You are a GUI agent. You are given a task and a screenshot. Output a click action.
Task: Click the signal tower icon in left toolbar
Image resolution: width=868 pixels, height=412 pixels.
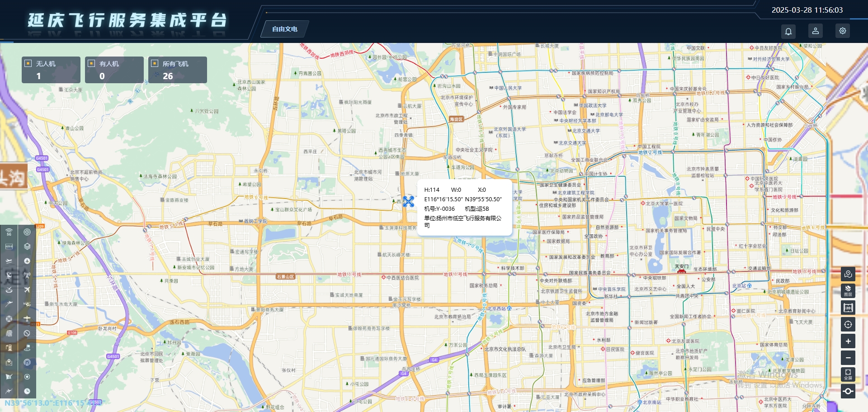click(x=27, y=275)
